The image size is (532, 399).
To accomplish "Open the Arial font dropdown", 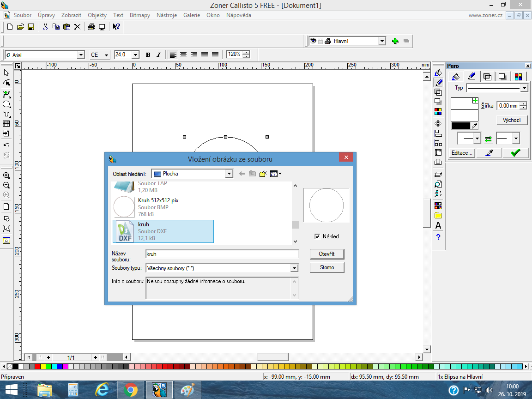I will coord(81,55).
